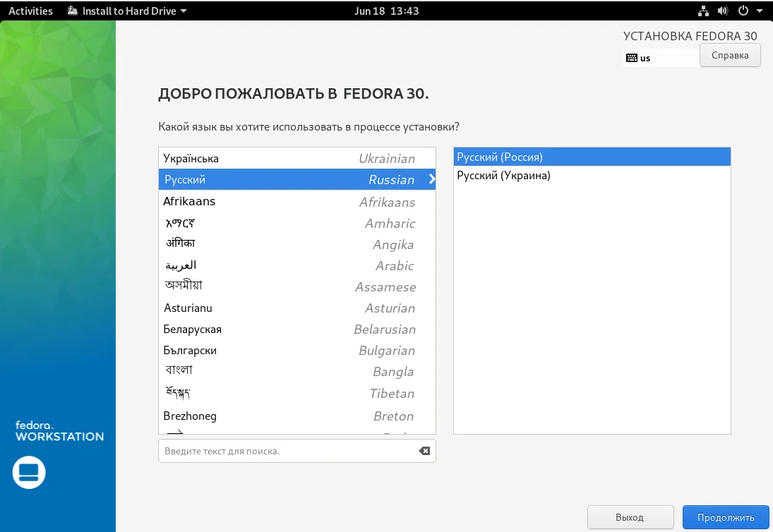Select the Tibetan language row
Viewport: 773px width, 532px height.
296,393
